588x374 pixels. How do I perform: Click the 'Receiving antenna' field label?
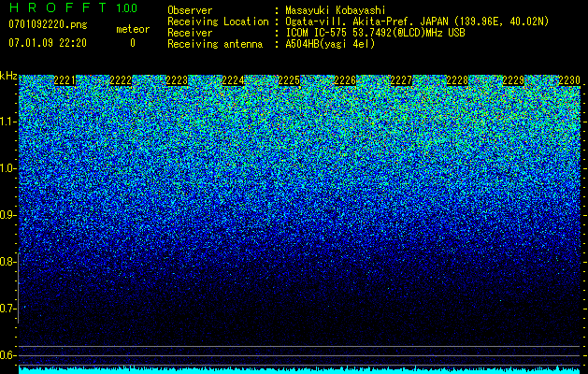tap(215, 44)
